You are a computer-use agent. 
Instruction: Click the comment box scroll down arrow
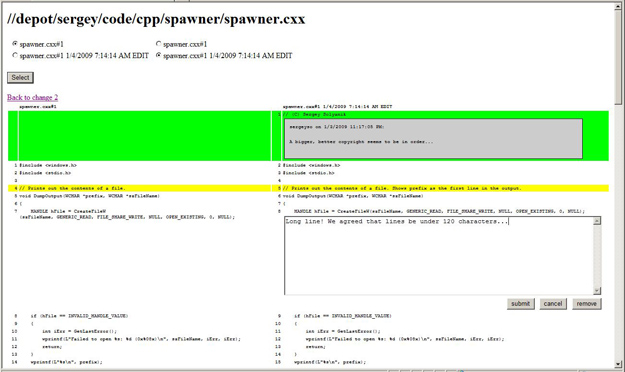pyautogui.click(x=597, y=291)
